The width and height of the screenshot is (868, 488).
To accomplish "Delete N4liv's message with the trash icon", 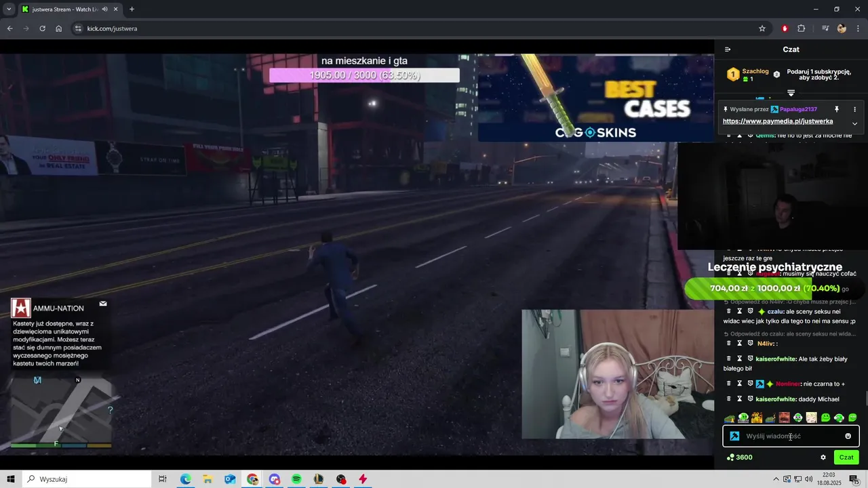I will [729, 343].
